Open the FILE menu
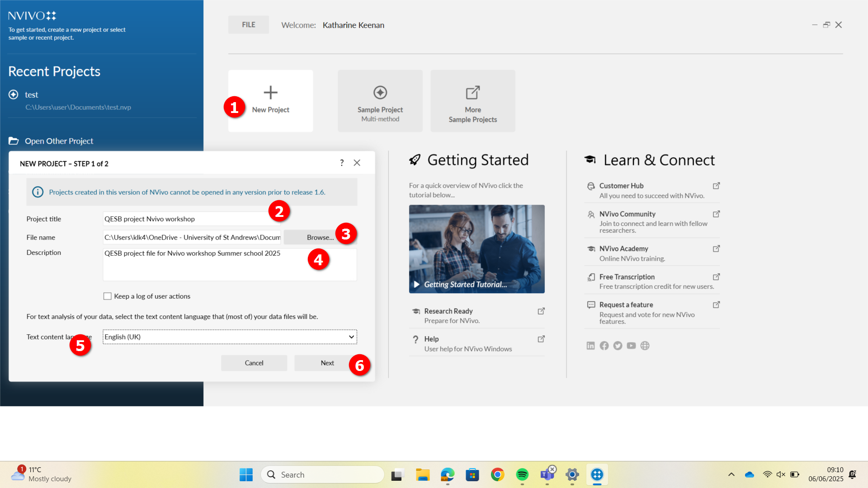 (x=248, y=25)
